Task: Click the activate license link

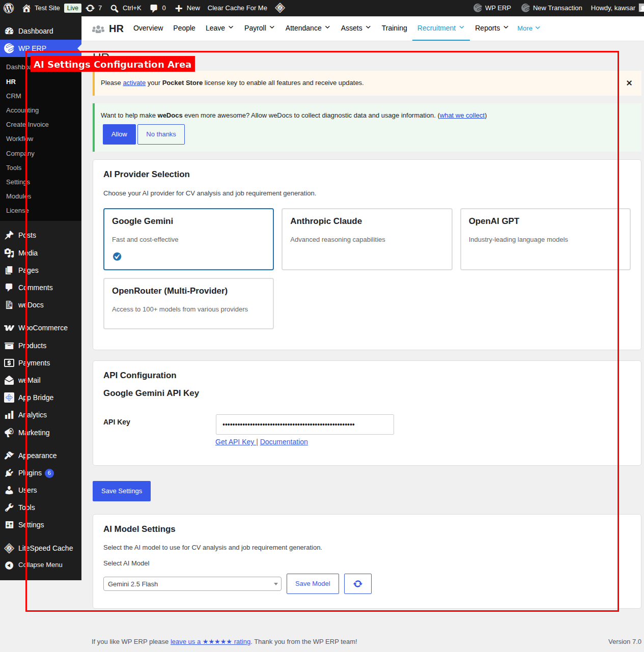Action: [x=134, y=83]
